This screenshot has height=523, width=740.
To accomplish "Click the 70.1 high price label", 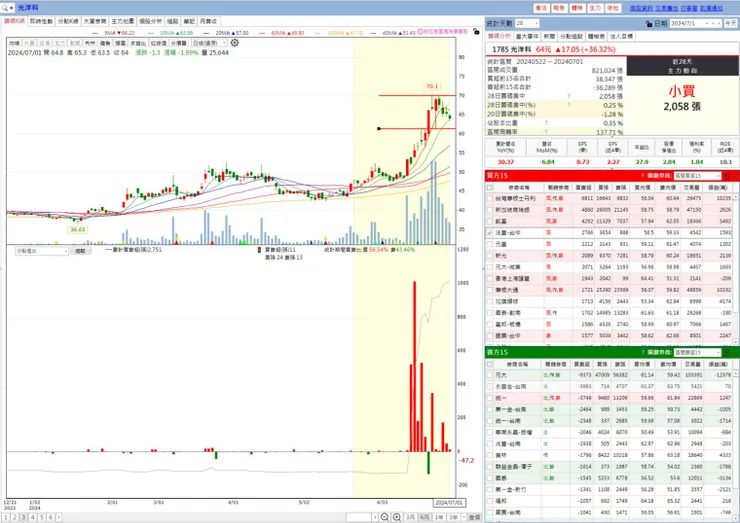I will click(x=432, y=86).
